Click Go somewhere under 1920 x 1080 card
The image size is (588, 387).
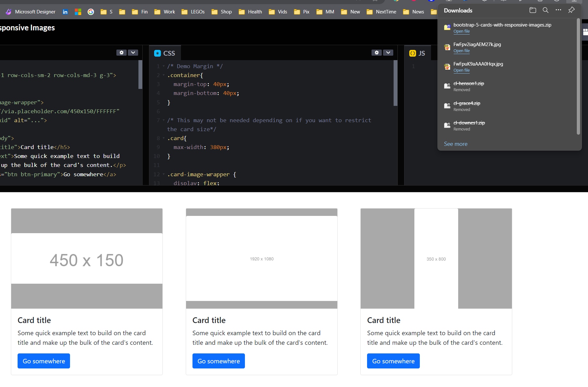(218, 361)
